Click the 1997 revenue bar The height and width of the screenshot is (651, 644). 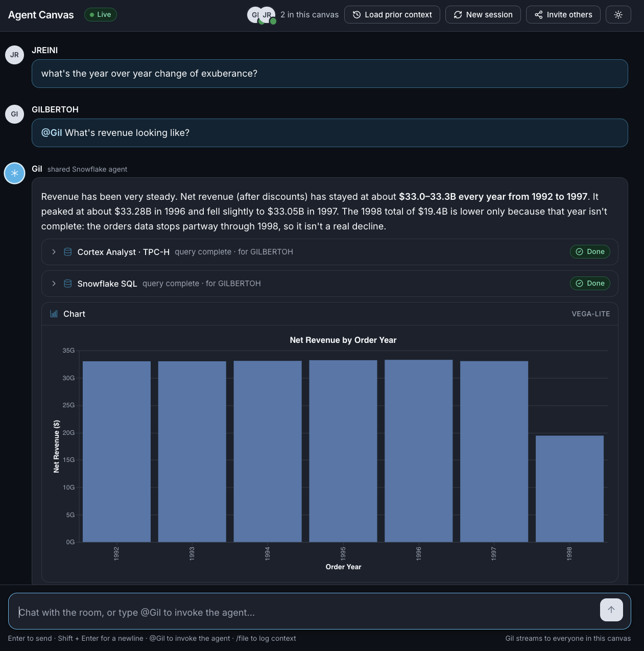pos(494,452)
